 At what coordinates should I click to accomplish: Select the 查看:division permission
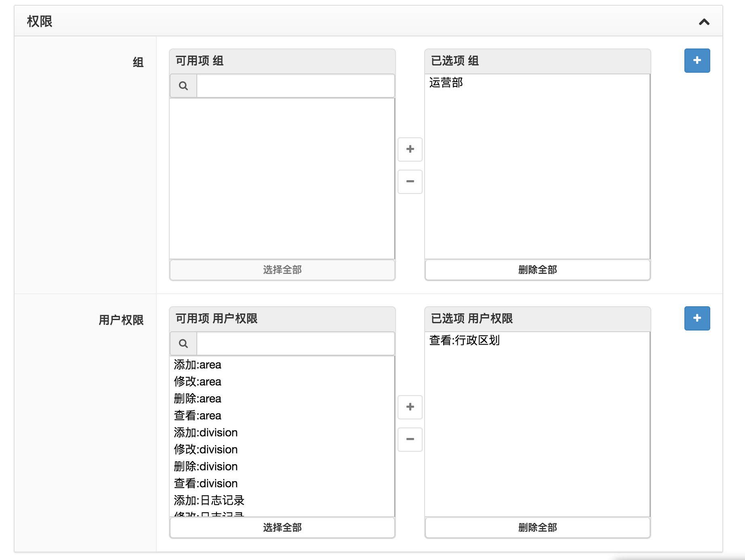click(x=282, y=484)
